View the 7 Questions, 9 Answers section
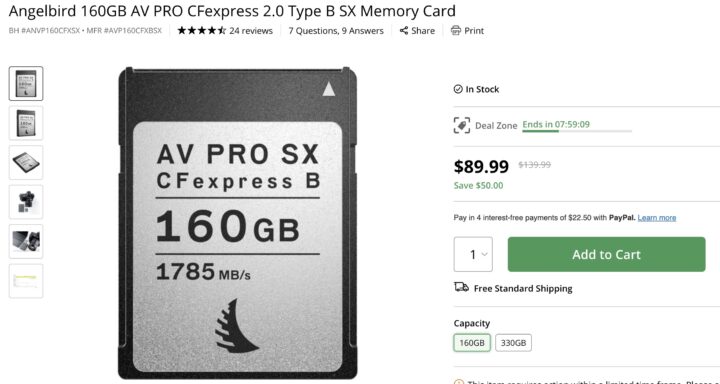Screen dimensions: 720x384 pos(336,31)
